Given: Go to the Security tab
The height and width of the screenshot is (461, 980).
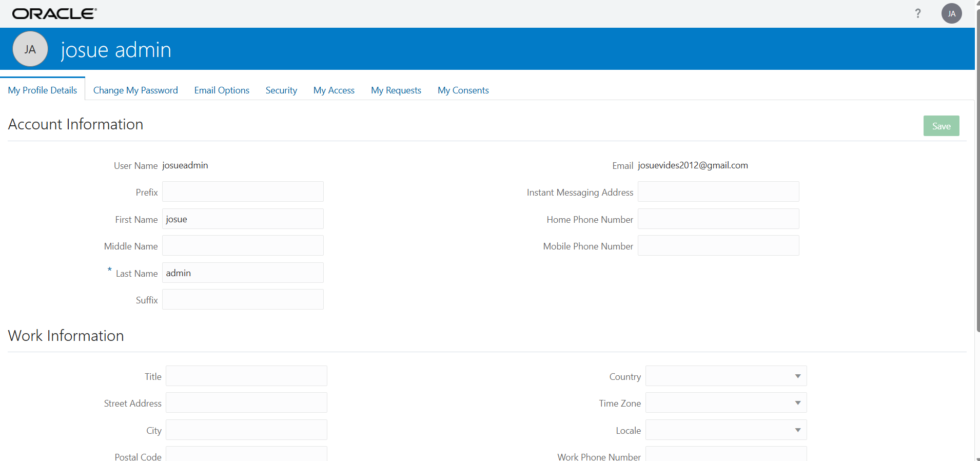Looking at the screenshot, I should coord(281,90).
